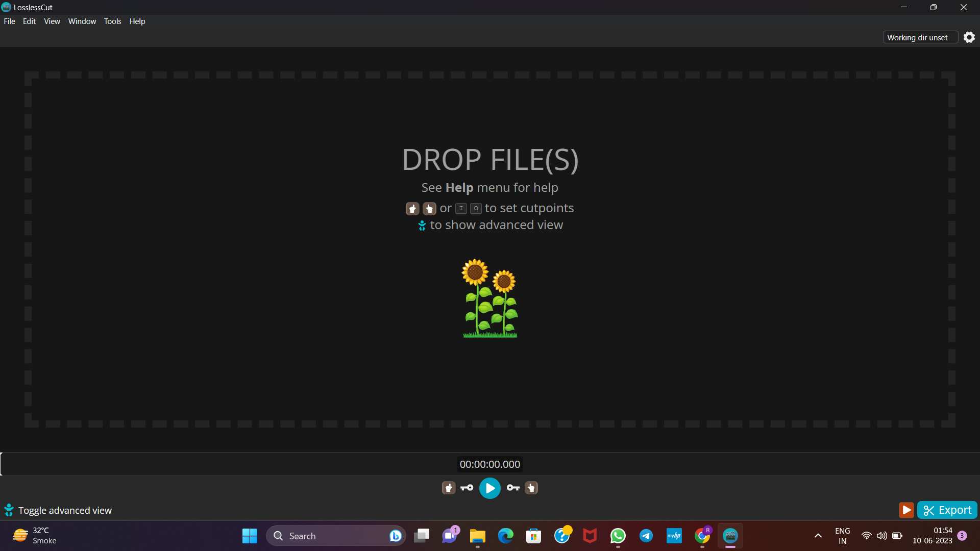The height and width of the screenshot is (551, 980).
Task: Set cut start with left hand icon
Action: click(448, 488)
